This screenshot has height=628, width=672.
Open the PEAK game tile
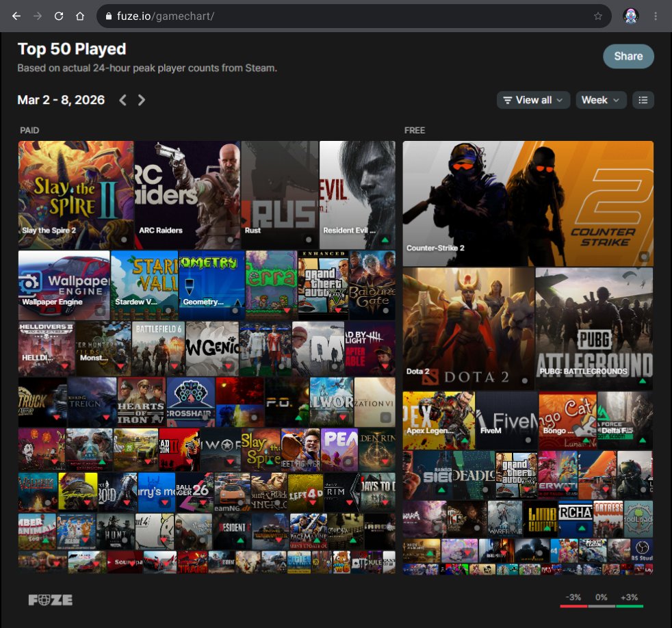click(339, 450)
